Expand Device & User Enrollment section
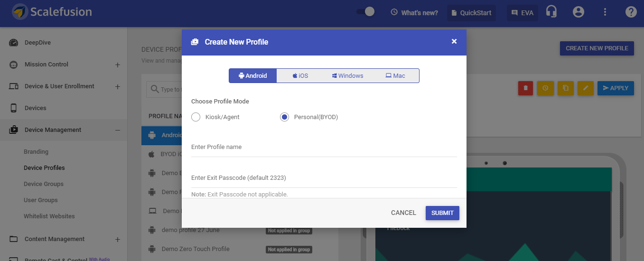The image size is (644, 261). [x=118, y=87]
